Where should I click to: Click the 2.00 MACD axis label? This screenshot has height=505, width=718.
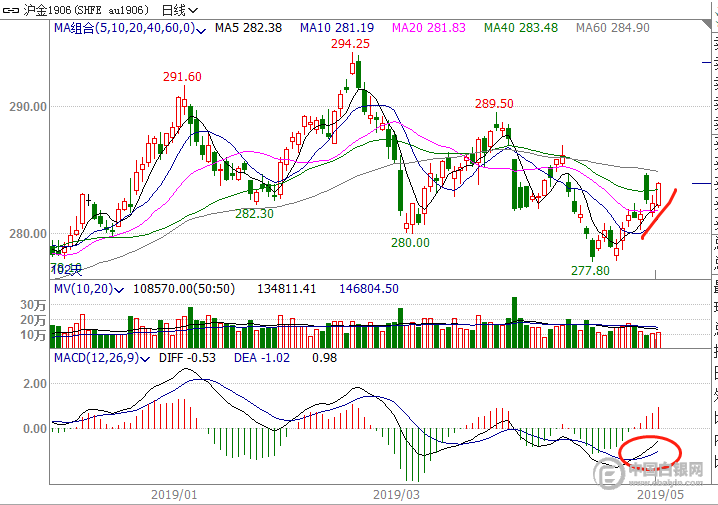[35, 384]
